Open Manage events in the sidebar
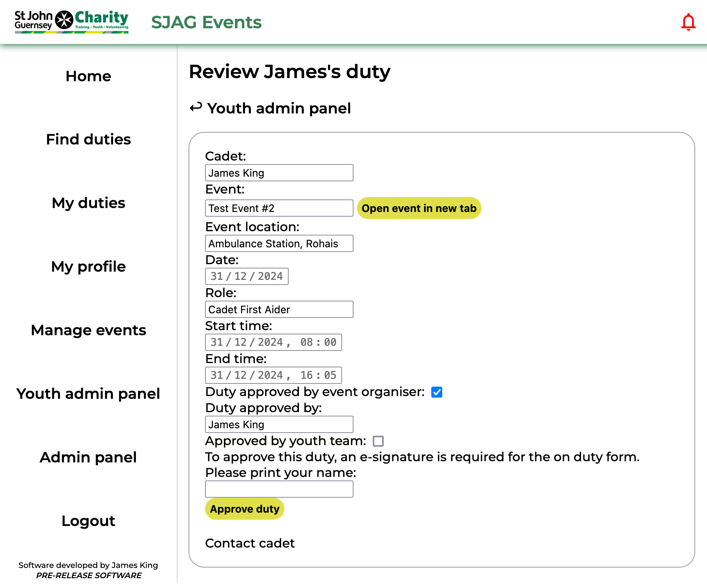This screenshot has height=588, width=707. coord(88,330)
